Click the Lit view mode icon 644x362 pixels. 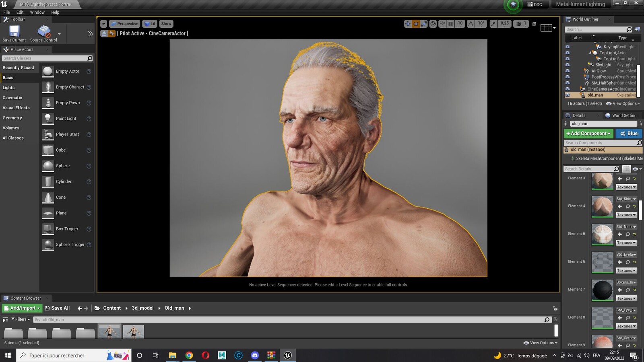point(150,24)
